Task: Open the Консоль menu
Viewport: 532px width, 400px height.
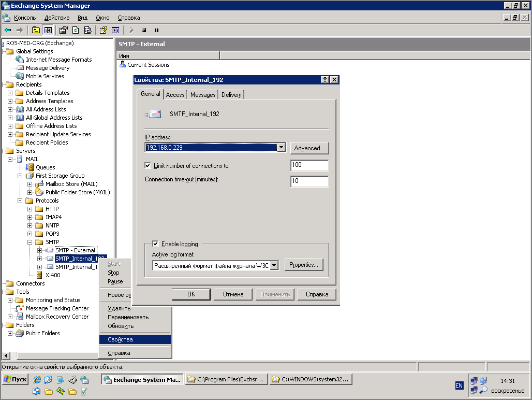Action: tap(25, 18)
